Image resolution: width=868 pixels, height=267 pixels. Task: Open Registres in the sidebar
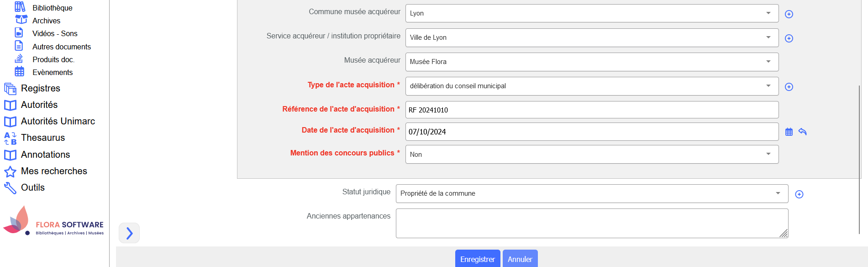40,88
